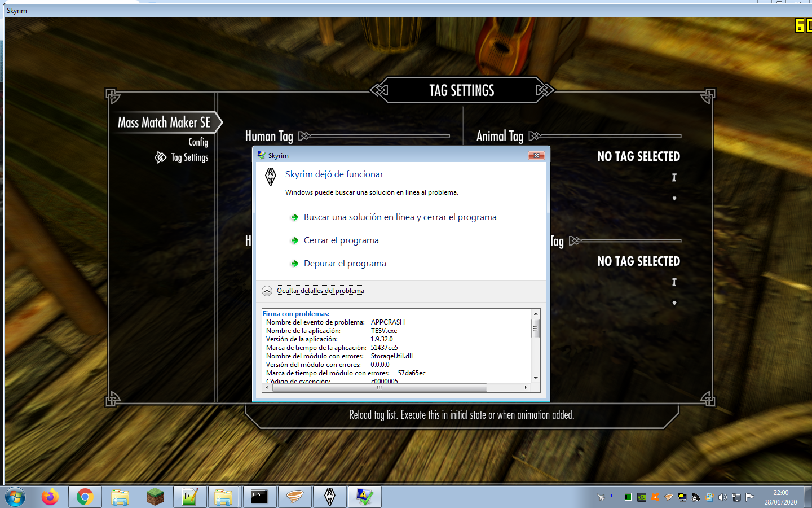Collapse details with Ocultar detalles del problema
The height and width of the screenshot is (508, 812).
point(321,291)
